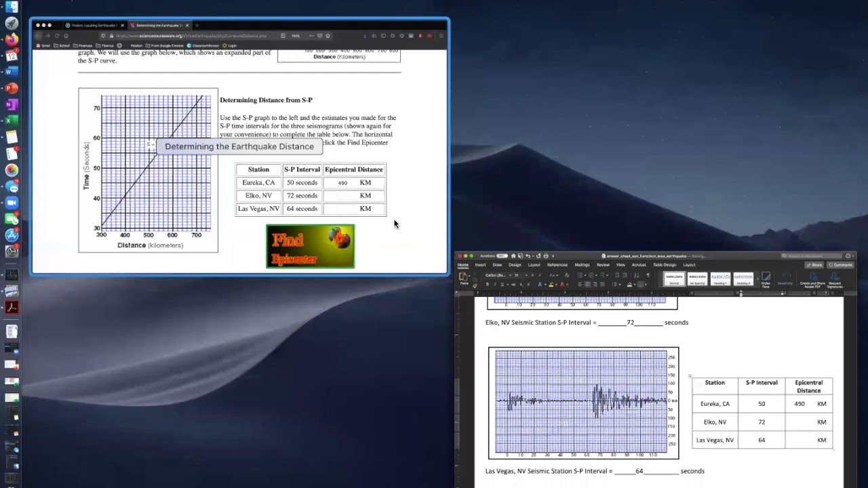Toggle the AutoSave switch in Word

tap(502, 256)
